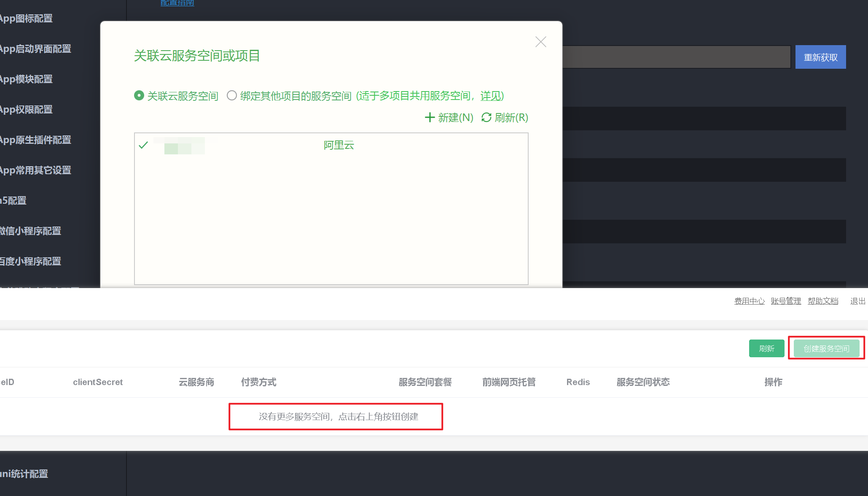
Task: Open 帮助文档 link
Action: click(823, 301)
